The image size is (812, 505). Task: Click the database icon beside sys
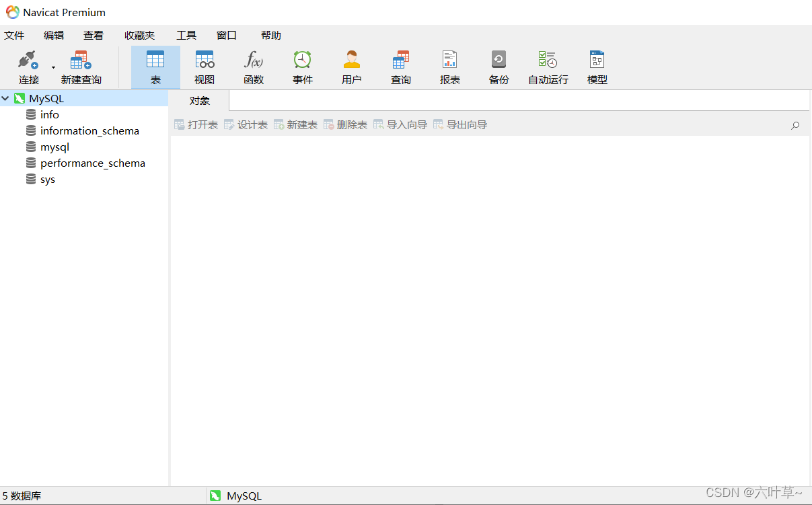(x=31, y=180)
